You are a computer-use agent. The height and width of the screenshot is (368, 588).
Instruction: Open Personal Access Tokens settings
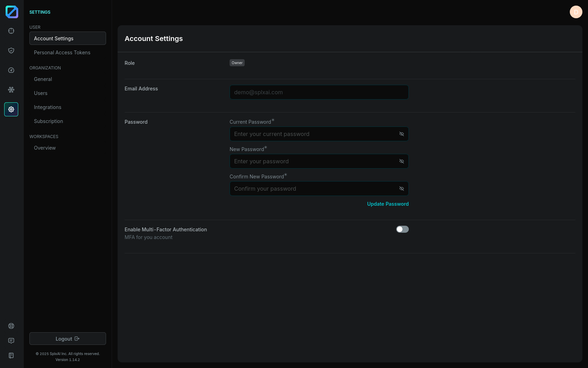tap(62, 53)
